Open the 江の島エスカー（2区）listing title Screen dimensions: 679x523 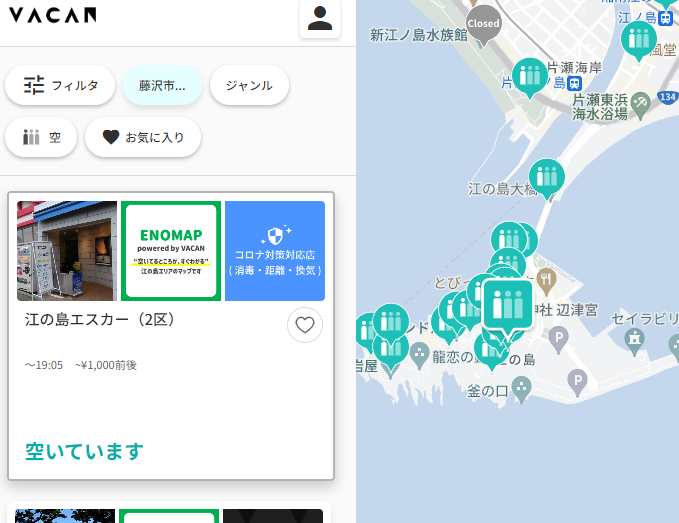(101, 320)
